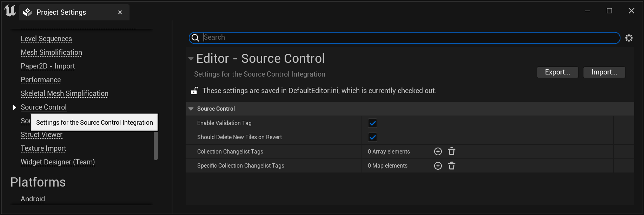The height and width of the screenshot is (215, 644).
Task: Add element to Collection Changelist Tags
Action: [438, 151]
